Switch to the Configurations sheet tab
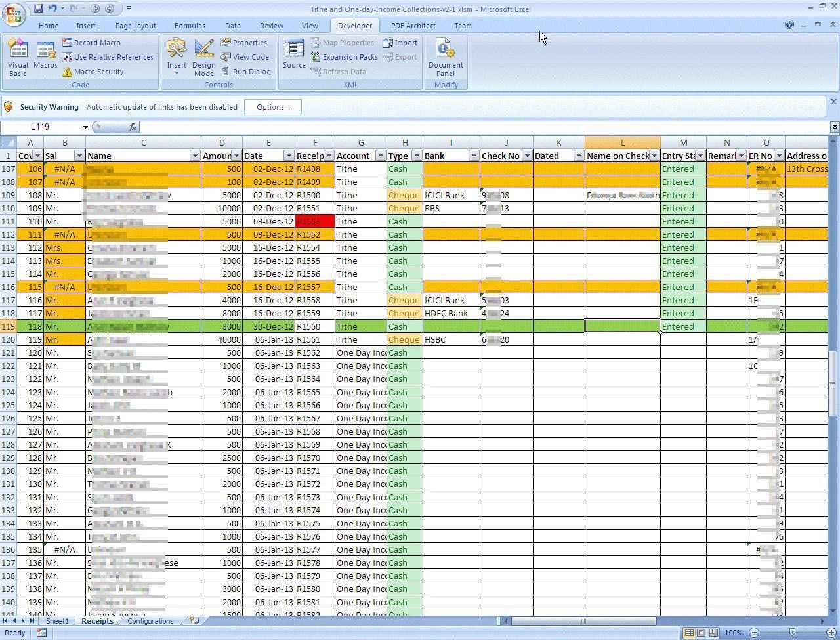The width and height of the screenshot is (840, 640). click(x=150, y=621)
